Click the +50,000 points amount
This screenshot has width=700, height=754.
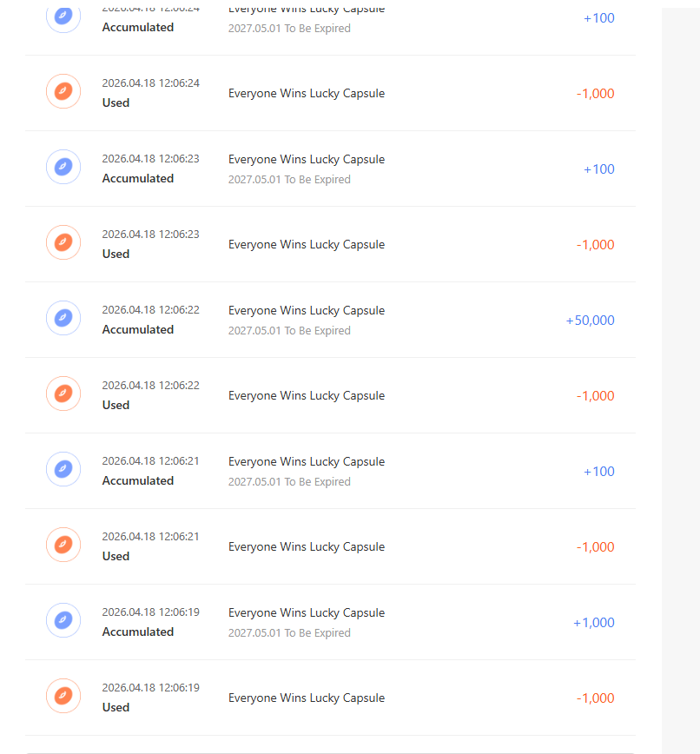pos(590,321)
